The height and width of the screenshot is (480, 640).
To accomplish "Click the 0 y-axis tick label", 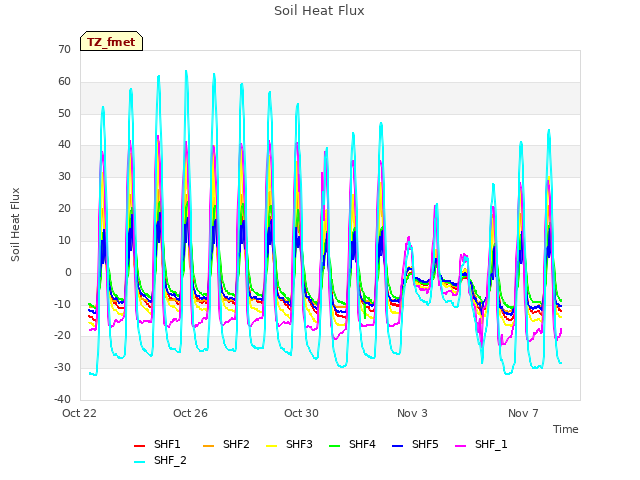I will pyautogui.click(x=68, y=273).
